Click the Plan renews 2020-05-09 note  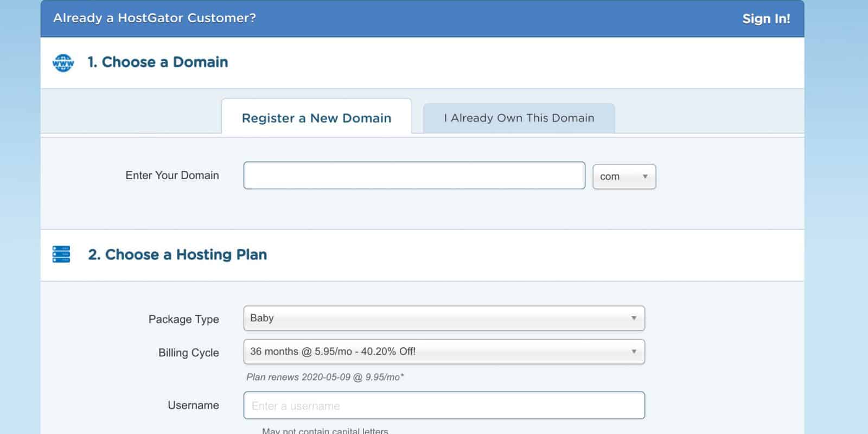pyautogui.click(x=325, y=377)
